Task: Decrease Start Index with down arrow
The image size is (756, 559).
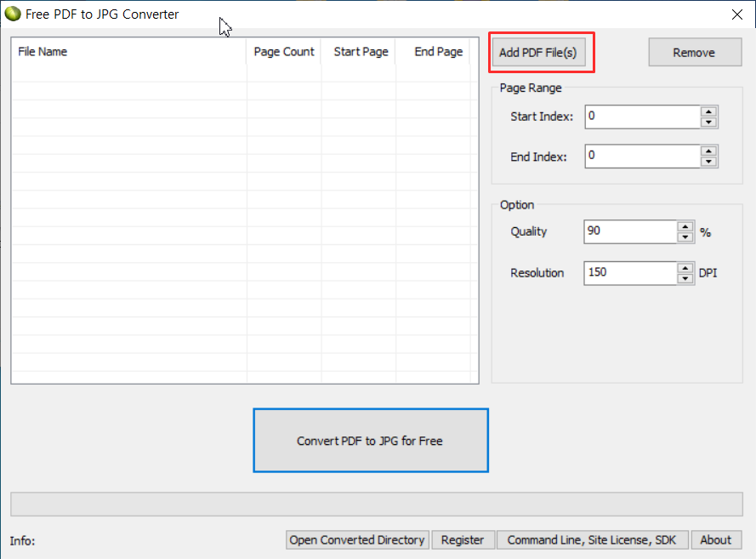Action: [x=708, y=123]
